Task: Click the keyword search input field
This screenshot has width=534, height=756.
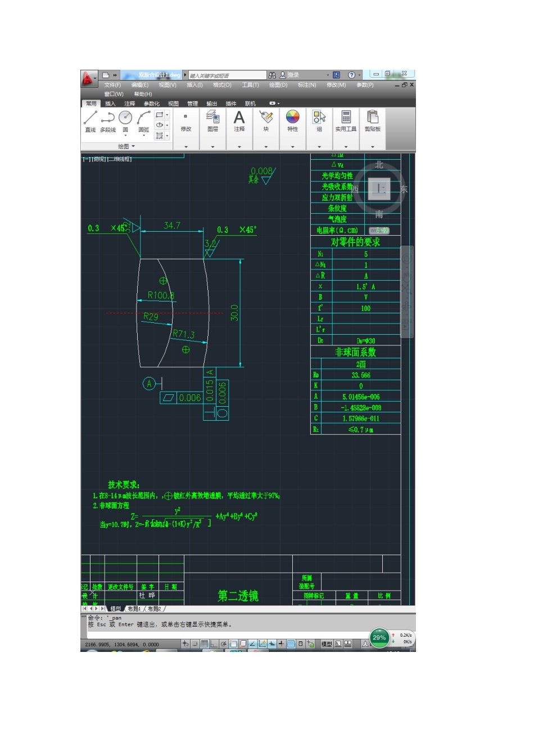Action: 227,75
